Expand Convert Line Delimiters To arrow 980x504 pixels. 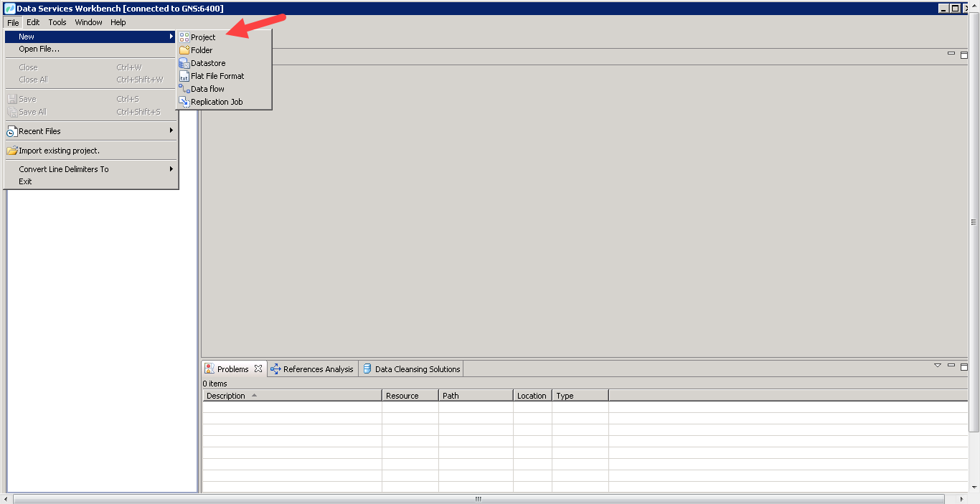pyautogui.click(x=171, y=168)
